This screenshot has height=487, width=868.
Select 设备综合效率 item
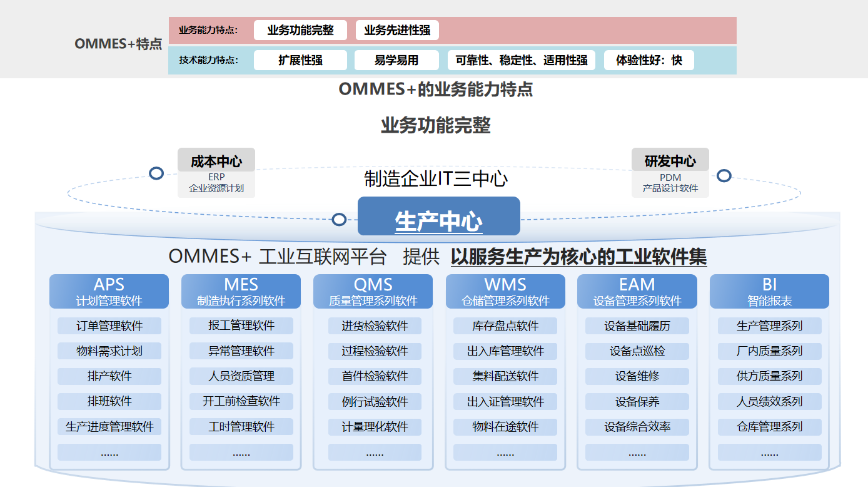[x=637, y=427]
